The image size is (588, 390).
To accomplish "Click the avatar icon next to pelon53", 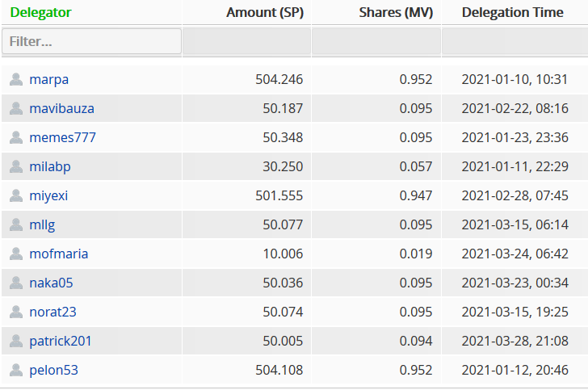I will click(x=16, y=370).
